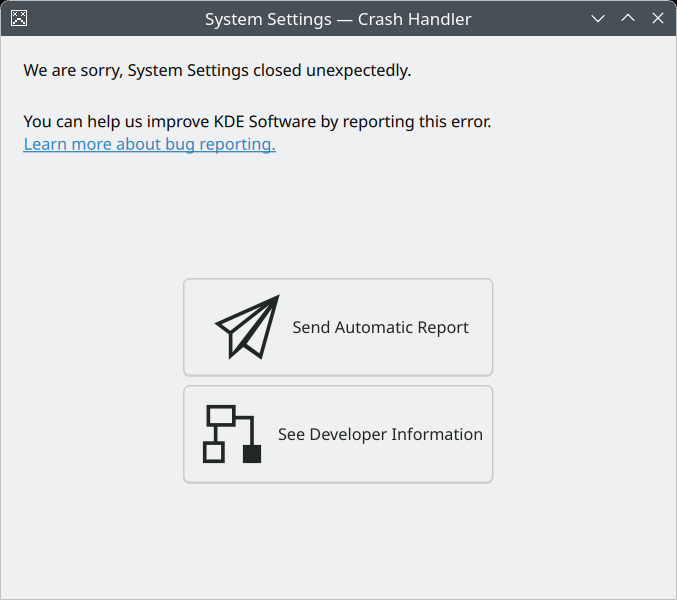
Task: Open See Developer Information
Action: click(338, 434)
